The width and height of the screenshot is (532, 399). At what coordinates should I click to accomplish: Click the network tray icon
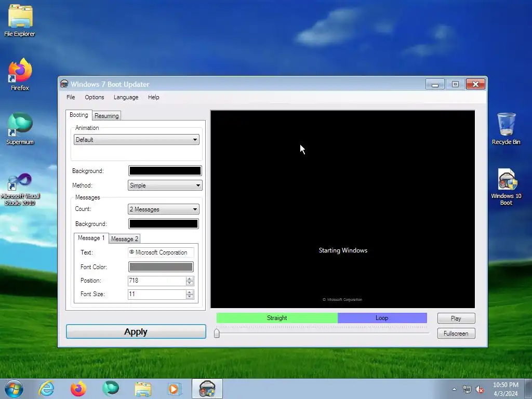(467, 390)
